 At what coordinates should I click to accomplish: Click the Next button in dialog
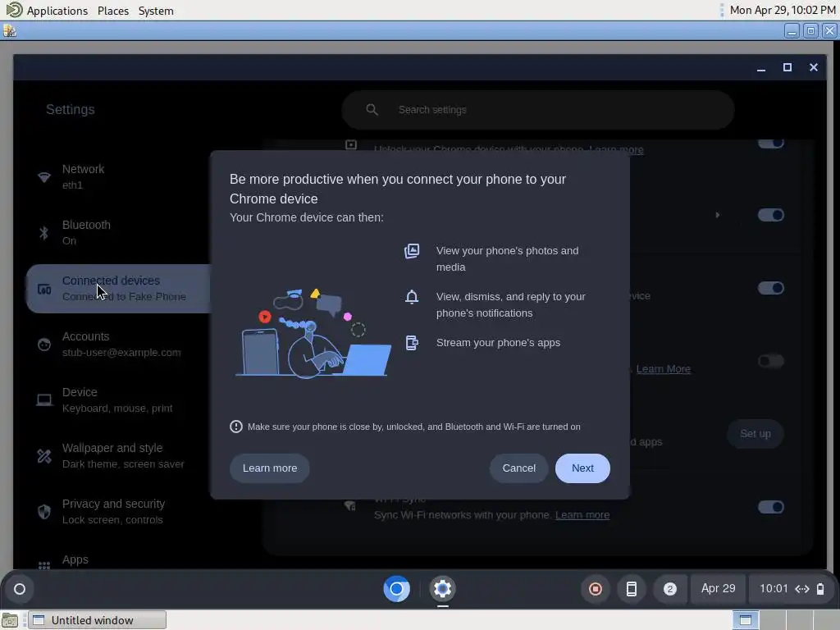coord(582,468)
